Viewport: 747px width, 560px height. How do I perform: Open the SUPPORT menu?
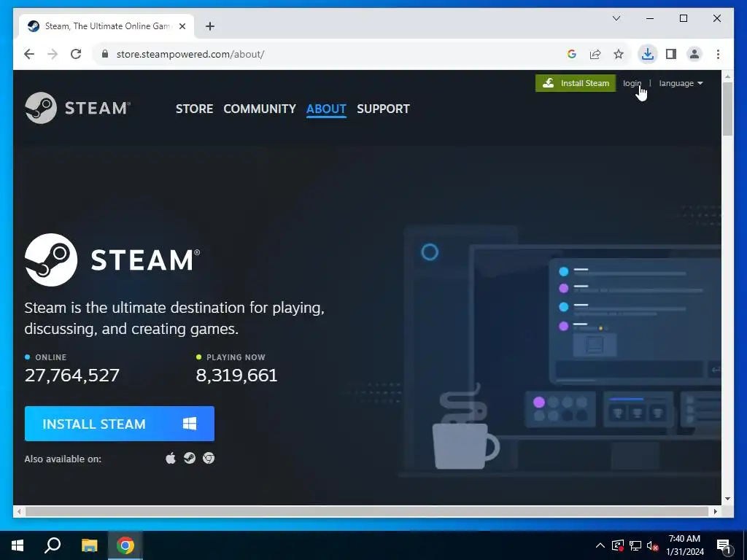point(383,109)
